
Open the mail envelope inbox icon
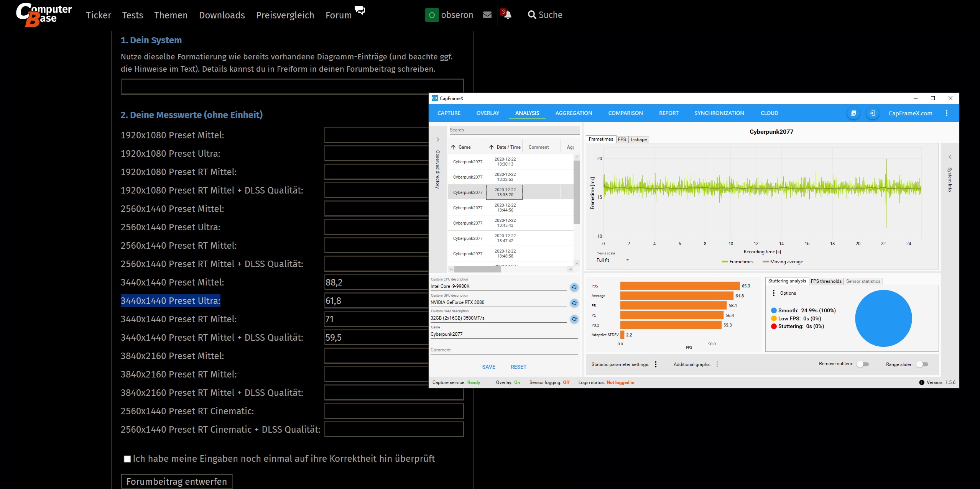pos(487,15)
